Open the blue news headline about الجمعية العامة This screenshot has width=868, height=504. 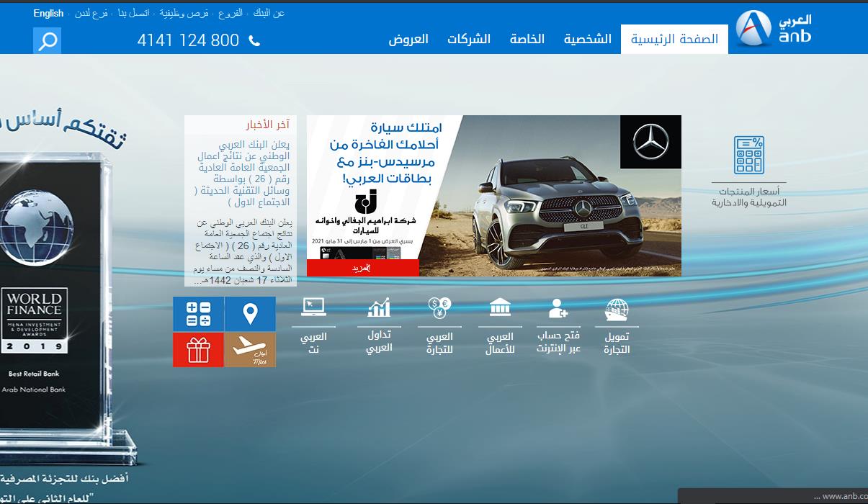(243, 174)
